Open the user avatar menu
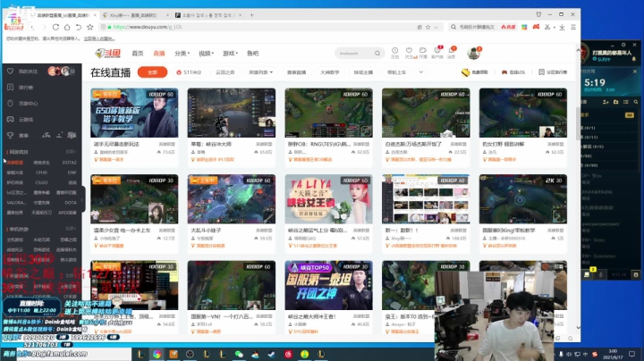The height and width of the screenshot is (361, 644). [473, 53]
